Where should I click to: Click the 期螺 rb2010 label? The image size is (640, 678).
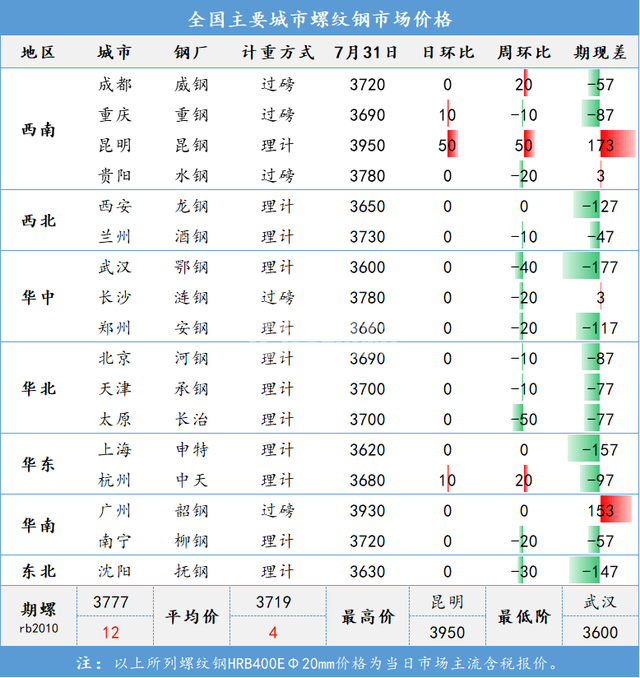pos(38,617)
